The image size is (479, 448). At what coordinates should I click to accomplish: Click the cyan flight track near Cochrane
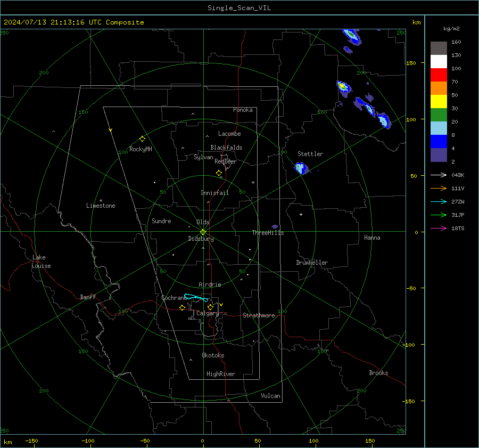[x=196, y=297]
